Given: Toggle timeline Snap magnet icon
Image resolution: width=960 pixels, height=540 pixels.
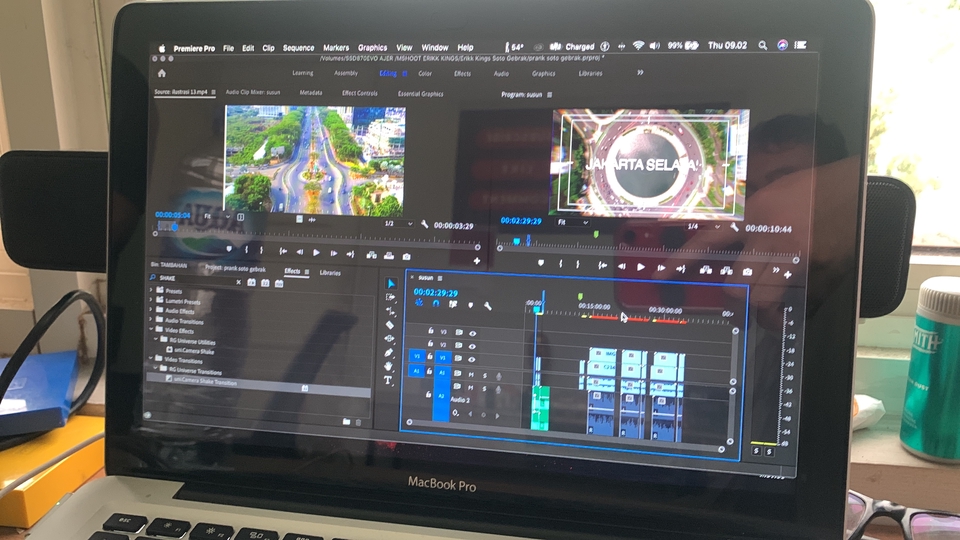Looking at the screenshot, I should (436, 304).
